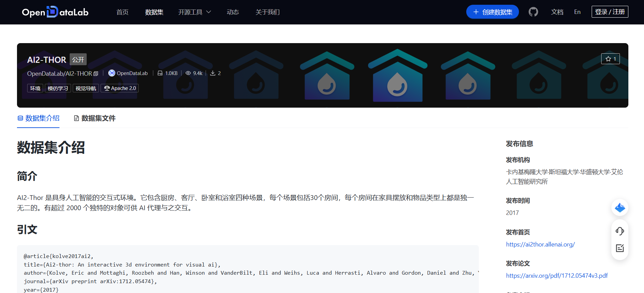The image size is (644, 293).
Task: Click the 创建数据集 button
Action: [492, 12]
